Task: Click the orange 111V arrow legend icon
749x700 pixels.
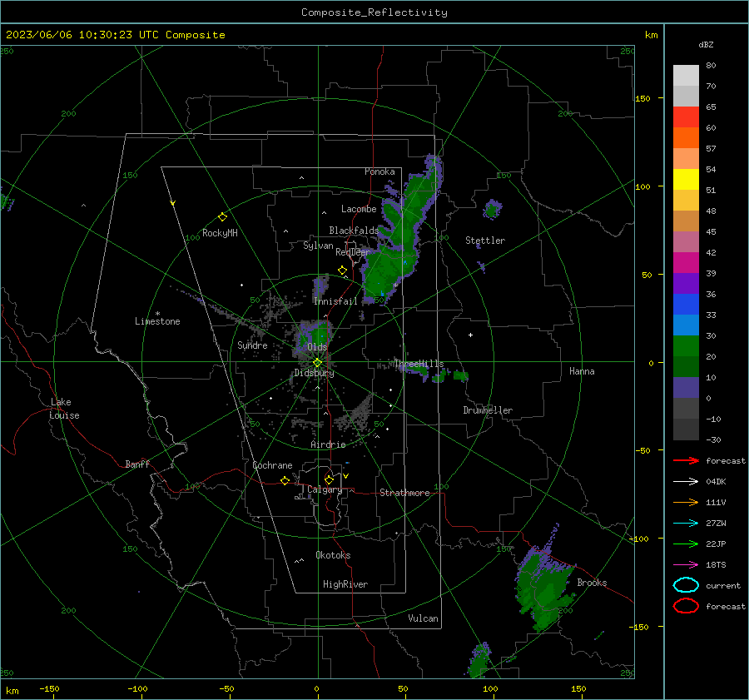Action: 686,502
